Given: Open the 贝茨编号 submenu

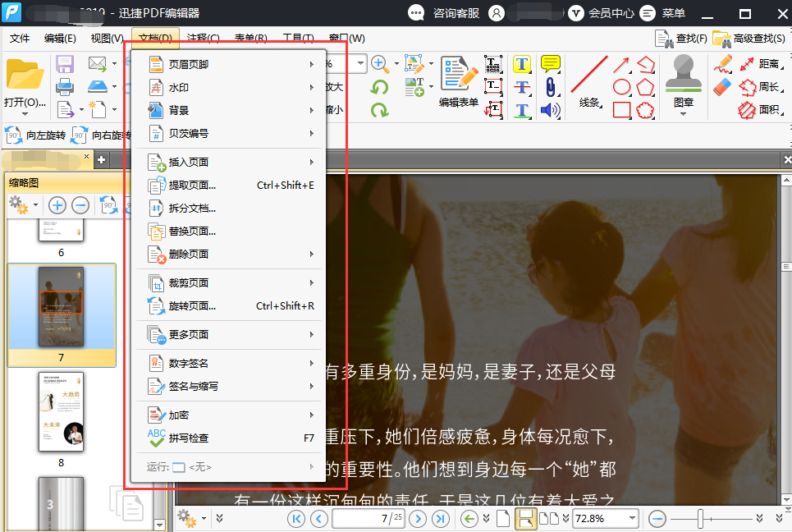Looking at the screenshot, I should point(229,133).
